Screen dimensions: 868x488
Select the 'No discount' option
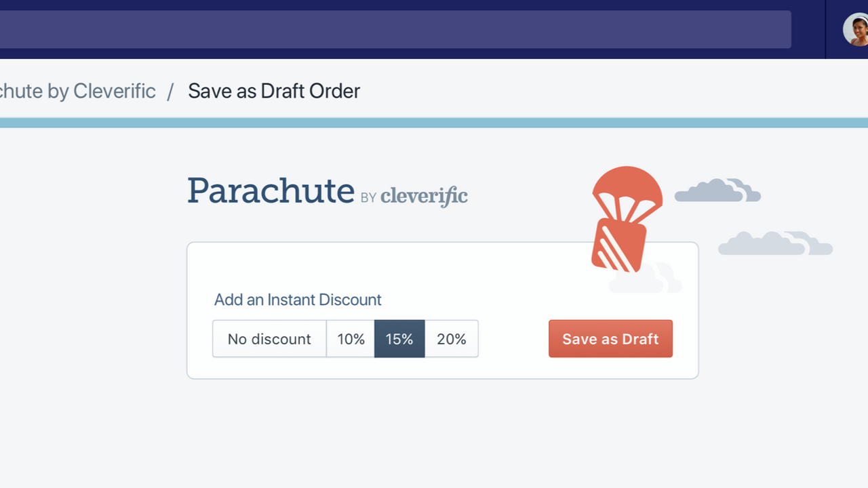pos(269,339)
